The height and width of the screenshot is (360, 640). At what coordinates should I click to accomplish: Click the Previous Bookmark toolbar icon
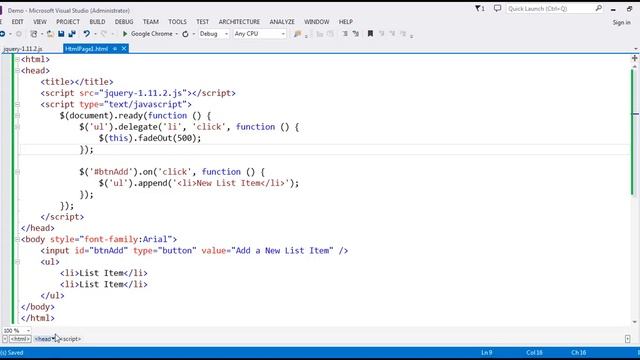[x=382, y=34]
